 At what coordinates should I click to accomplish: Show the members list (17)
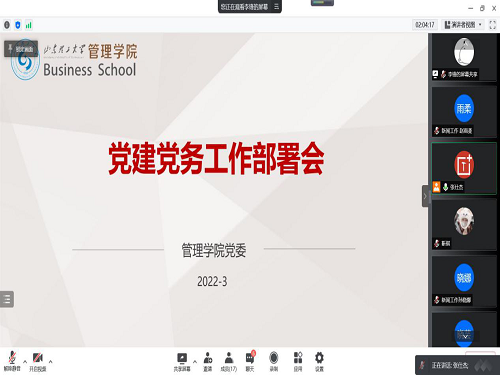pos(229,362)
